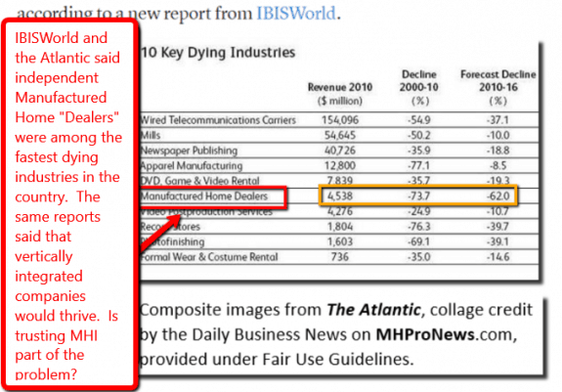Open the IBISWorld hyperlink
This screenshot has height=392, width=562.
(x=296, y=14)
